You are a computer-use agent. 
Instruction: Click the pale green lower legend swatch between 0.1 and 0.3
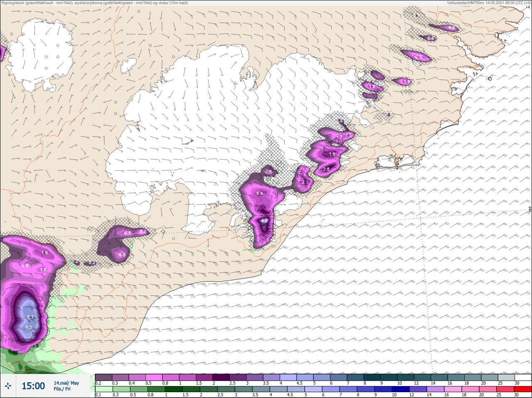103,389
